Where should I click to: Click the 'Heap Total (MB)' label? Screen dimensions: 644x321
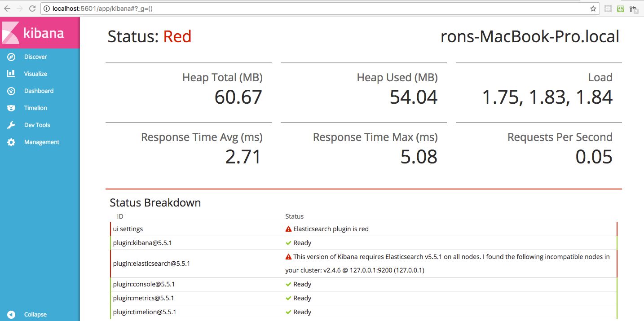(222, 78)
